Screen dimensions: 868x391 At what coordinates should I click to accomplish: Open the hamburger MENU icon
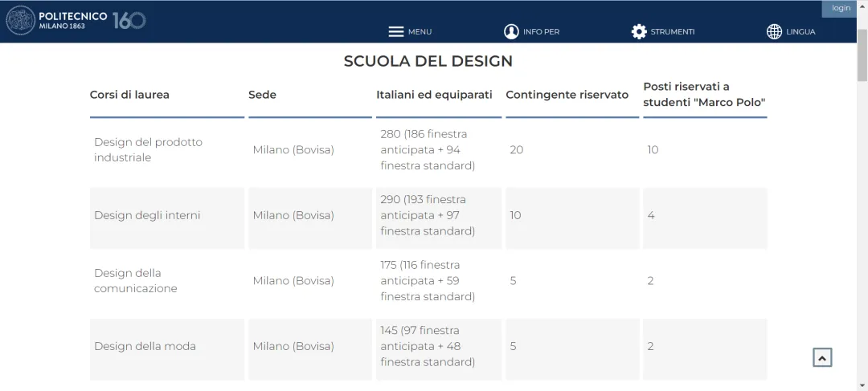(x=395, y=31)
